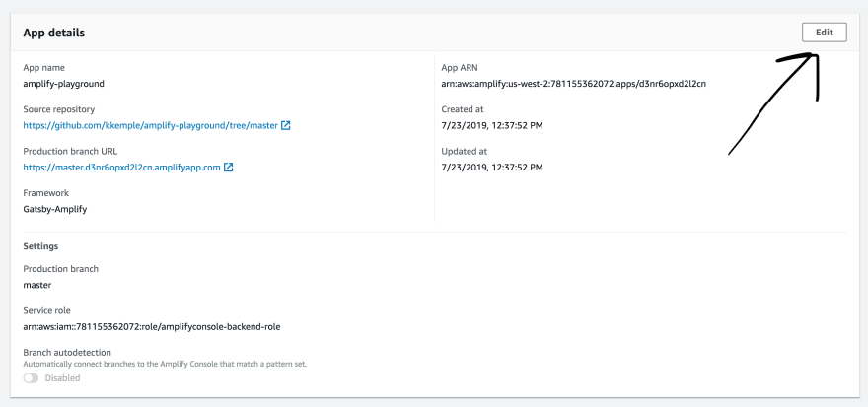868x407 pixels.
Task: Select the App ARN value text
Action: coord(573,84)
